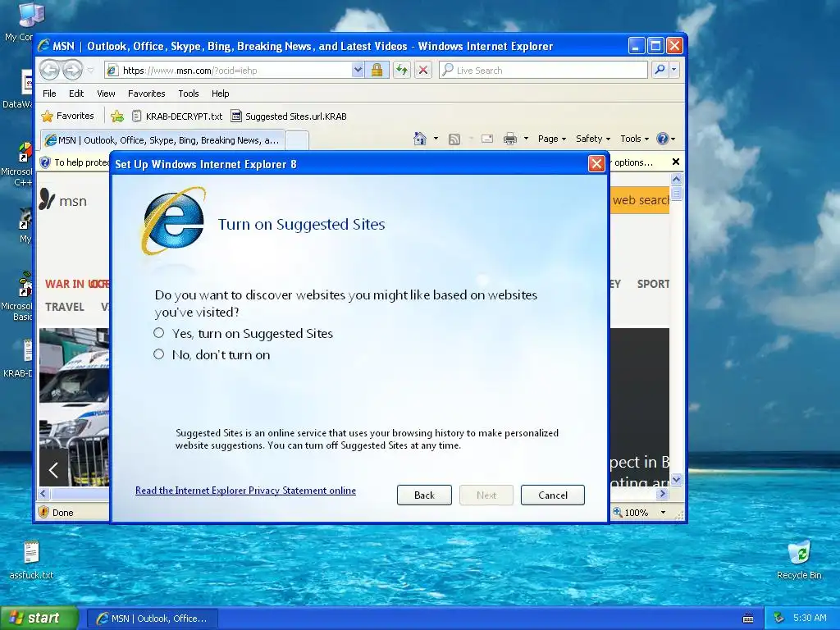
Task: Print the page using printer icon
Action: click(x=510, y=139)
